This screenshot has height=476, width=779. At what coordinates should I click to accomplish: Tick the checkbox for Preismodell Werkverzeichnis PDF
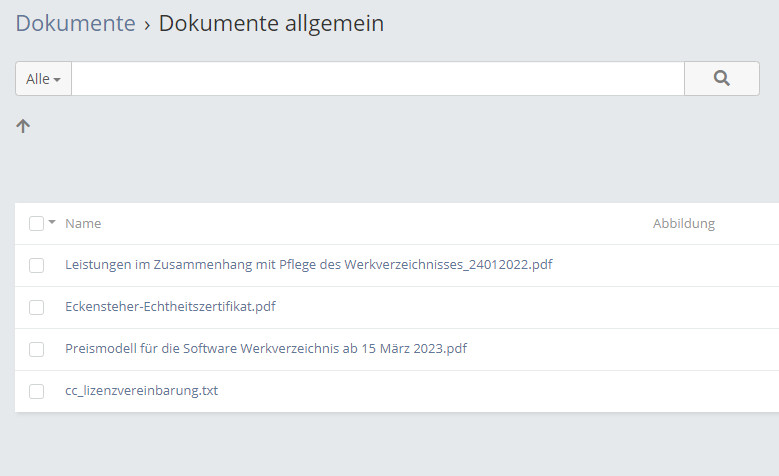click(x=36, y=349)
